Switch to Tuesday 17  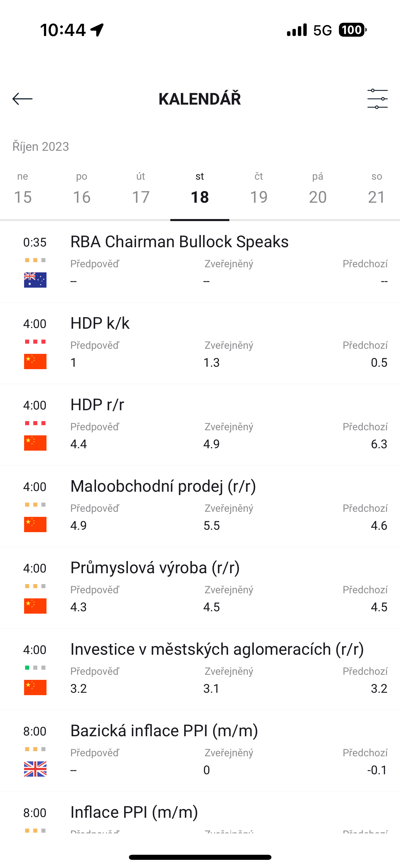[x=141, y=190]
